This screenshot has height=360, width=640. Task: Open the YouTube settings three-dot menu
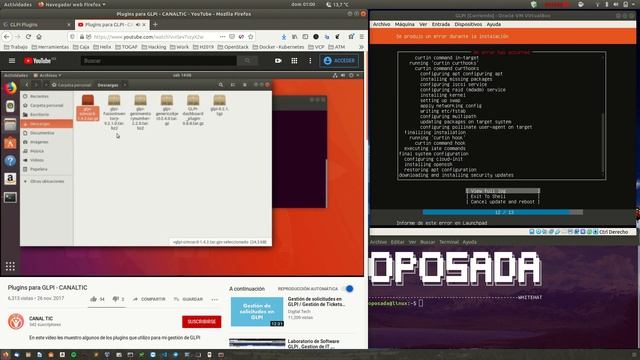point(310,61)
